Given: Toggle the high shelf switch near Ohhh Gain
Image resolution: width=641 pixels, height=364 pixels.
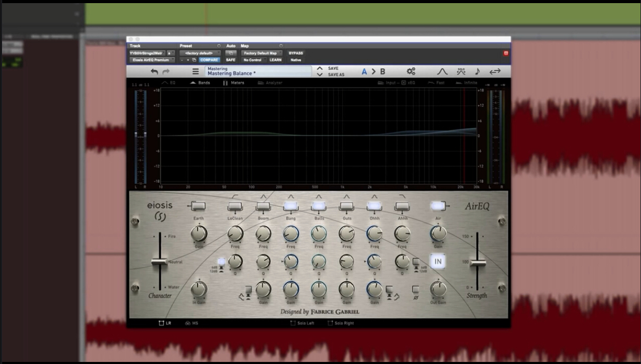Looking at the screenshot, I should (x=389, y=290).
